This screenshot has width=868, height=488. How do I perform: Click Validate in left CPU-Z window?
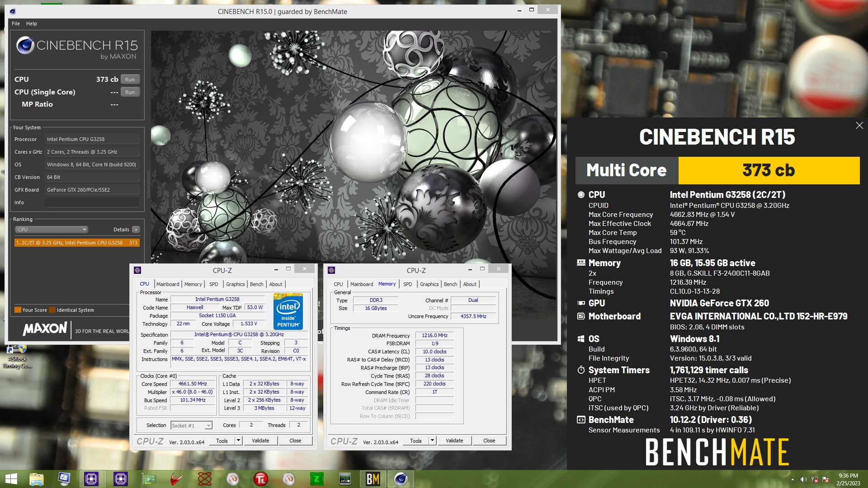tap(260, 441)
